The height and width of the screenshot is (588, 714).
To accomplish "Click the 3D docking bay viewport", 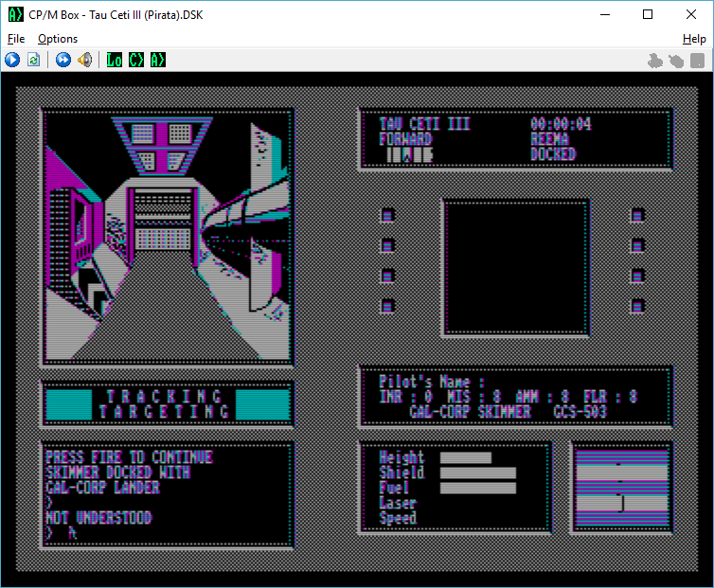I will [x=168, y=237].
